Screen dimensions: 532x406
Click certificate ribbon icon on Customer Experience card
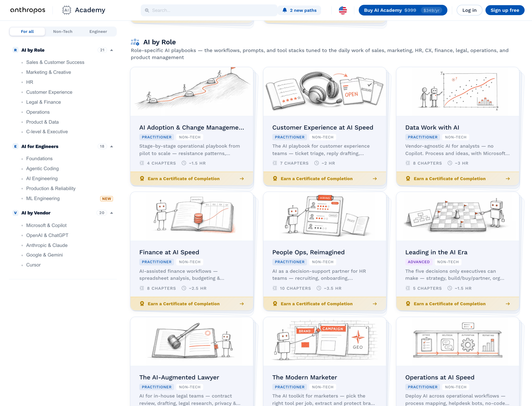[275, 179]
